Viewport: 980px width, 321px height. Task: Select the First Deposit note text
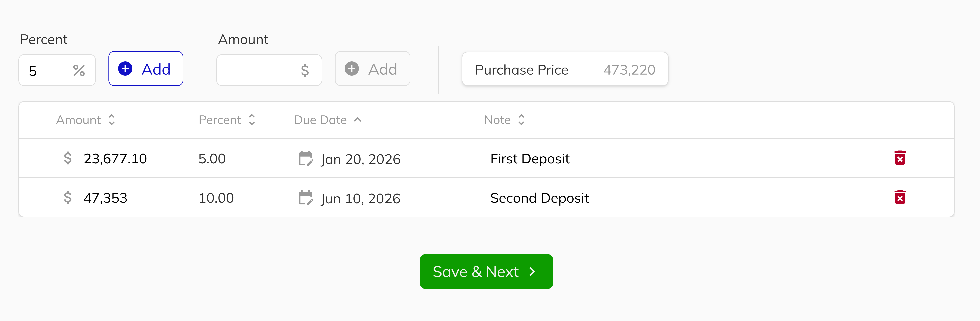(530, 159)
